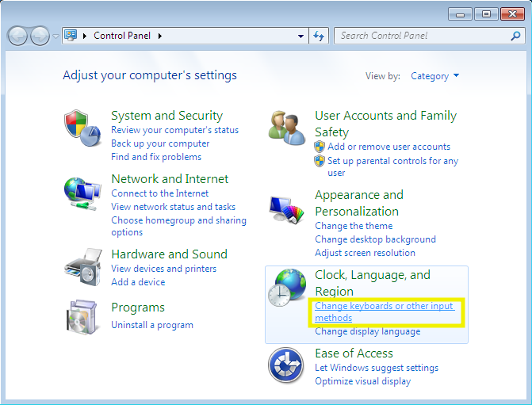Open the Uninstall a program link
This screenshot has width=532, height=405.
tap(151, 325)
